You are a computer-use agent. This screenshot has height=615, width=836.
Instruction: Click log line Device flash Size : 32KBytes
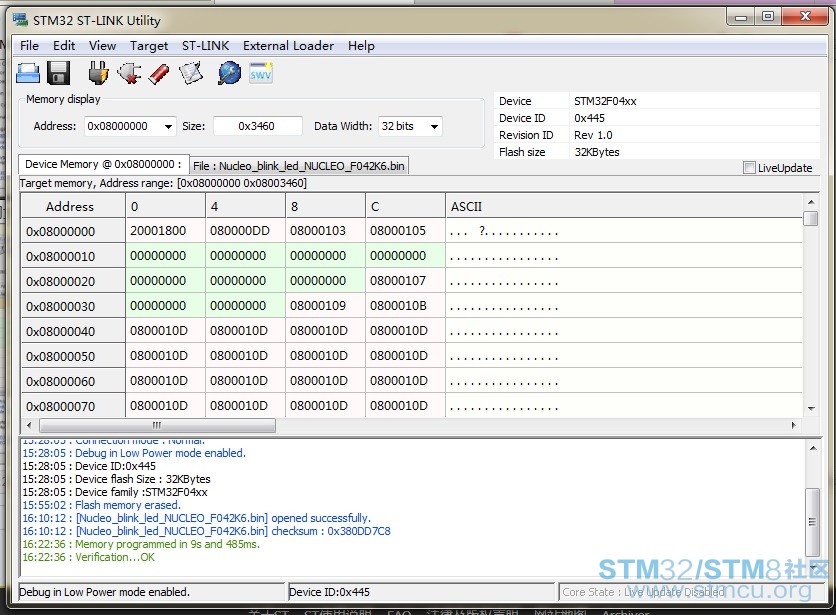click(x=116, y=479)
